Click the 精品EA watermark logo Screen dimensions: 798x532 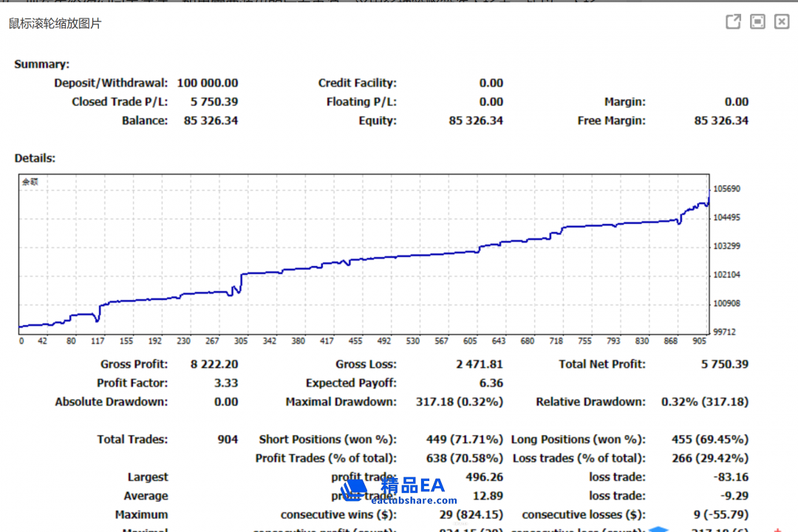412,485
